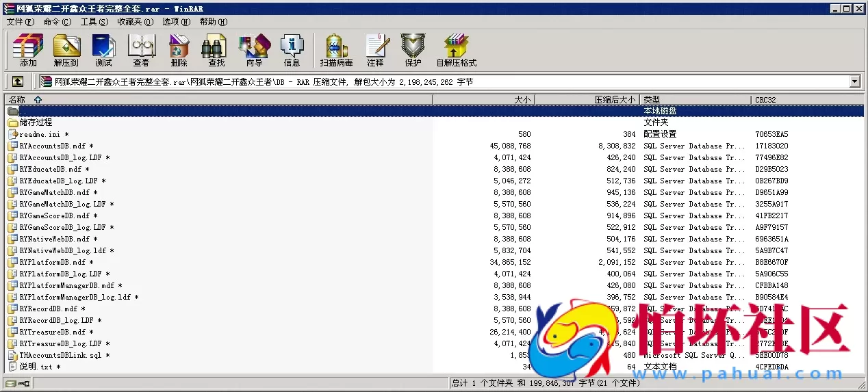Select the parent folder '..' row

tap(434, 111)
